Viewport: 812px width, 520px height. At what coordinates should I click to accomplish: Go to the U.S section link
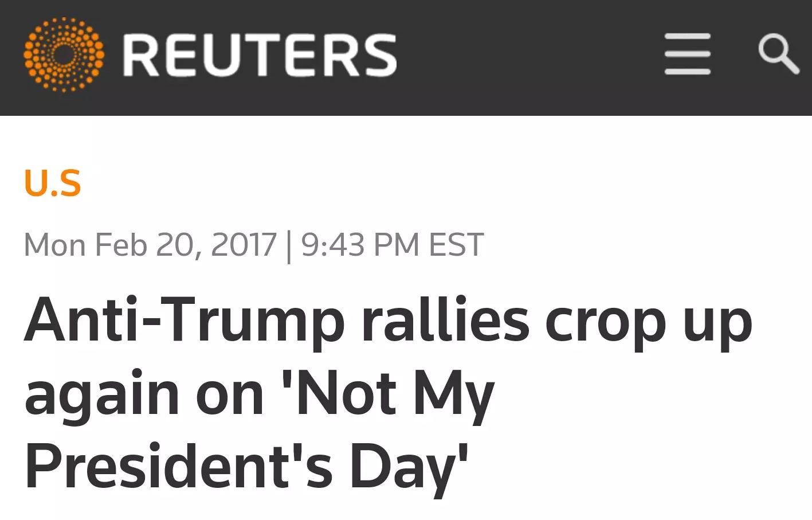pos(52,183)
